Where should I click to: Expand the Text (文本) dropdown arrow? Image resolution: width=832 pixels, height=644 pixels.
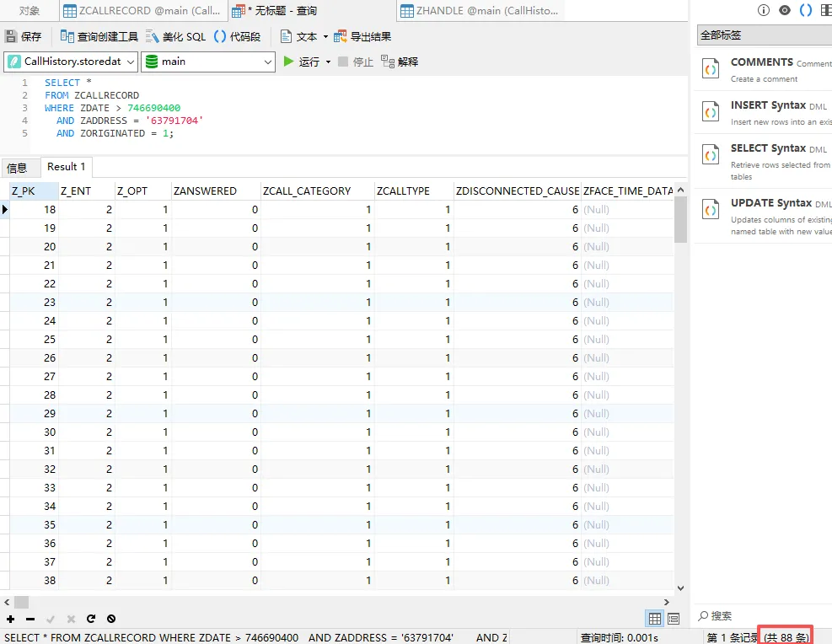point(325,36)
